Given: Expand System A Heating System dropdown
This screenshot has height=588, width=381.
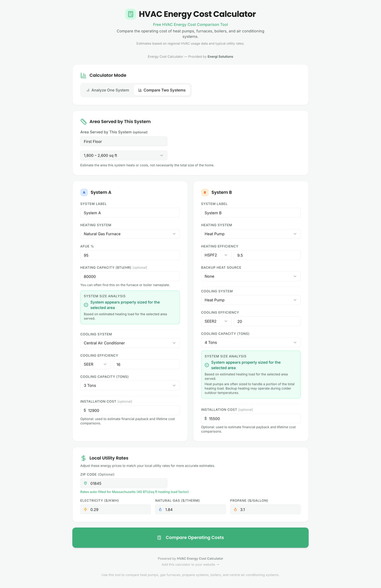Looking at the screenshot, I should pos(130,234).
